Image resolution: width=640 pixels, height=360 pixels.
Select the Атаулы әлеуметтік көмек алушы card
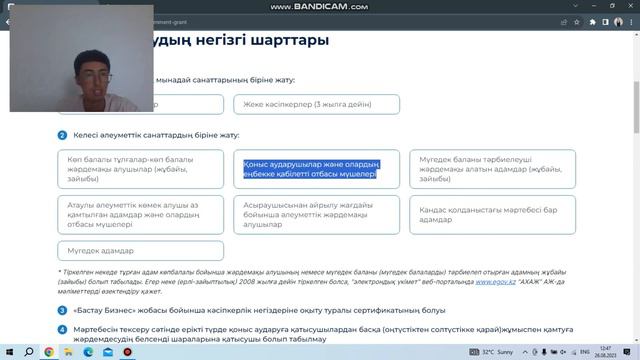140,215
